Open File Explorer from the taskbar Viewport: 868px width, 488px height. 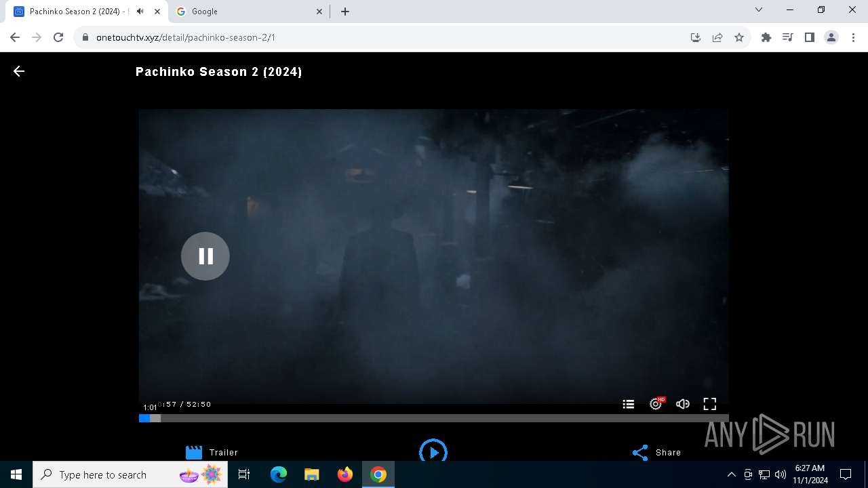click(x=312, y=474)
